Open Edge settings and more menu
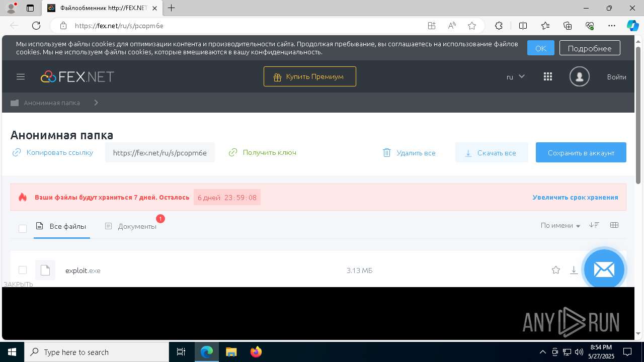Screen dimensions: 644x362 click(612, 26)
